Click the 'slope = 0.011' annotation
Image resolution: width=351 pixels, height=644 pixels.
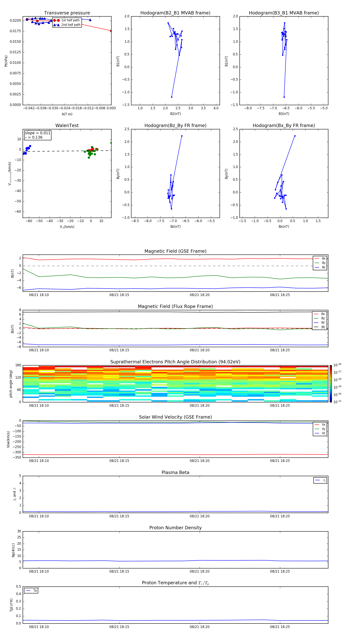(x=38, y=133)
